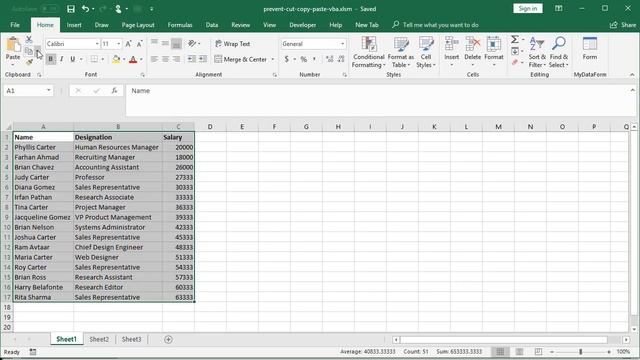Apply borders using the Borders icon
The image size is (640, 360).
[94, 60]
